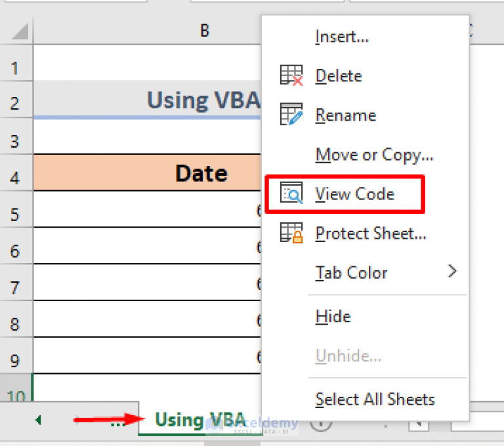Select row 9 header

click(x=16, y=356)
